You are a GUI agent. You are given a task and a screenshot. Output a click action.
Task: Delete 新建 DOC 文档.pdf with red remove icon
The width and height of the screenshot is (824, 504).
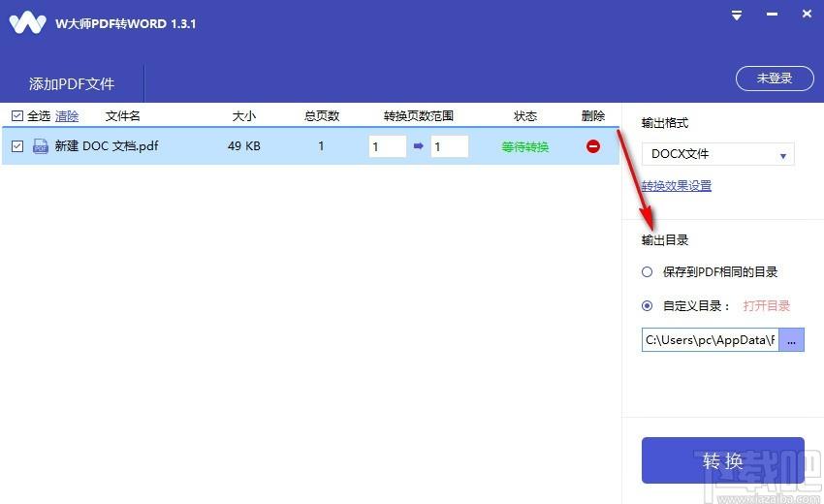coord(592,146)
